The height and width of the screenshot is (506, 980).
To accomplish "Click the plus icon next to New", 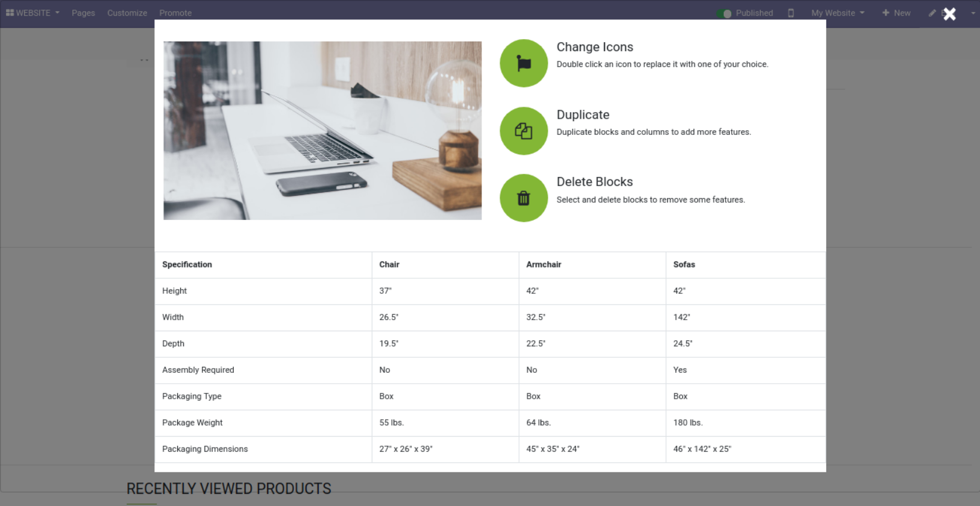I will pos(885,13).
